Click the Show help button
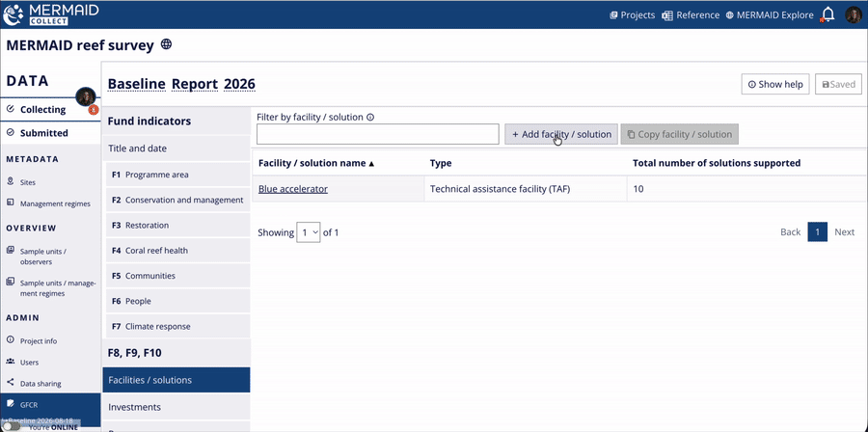868x432 pixels. coord(775,84)
